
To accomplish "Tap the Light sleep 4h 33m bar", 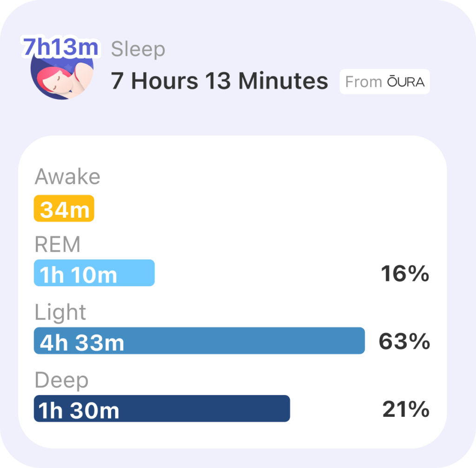I will pyautogui.click(x=199, y=341).
